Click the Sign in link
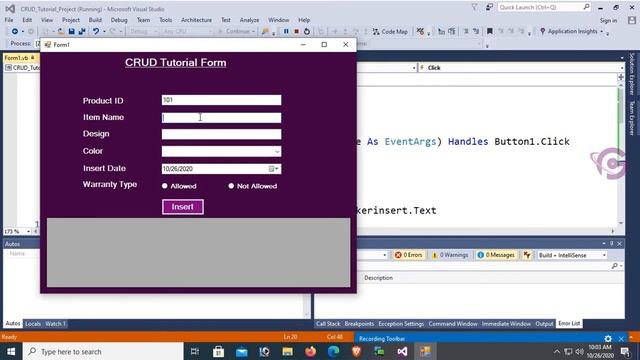 click(608, 20)
